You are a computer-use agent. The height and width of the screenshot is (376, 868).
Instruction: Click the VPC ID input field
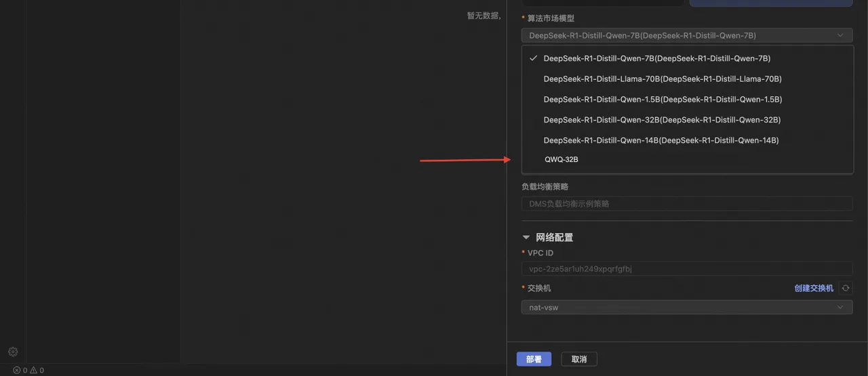coord(687,269)
